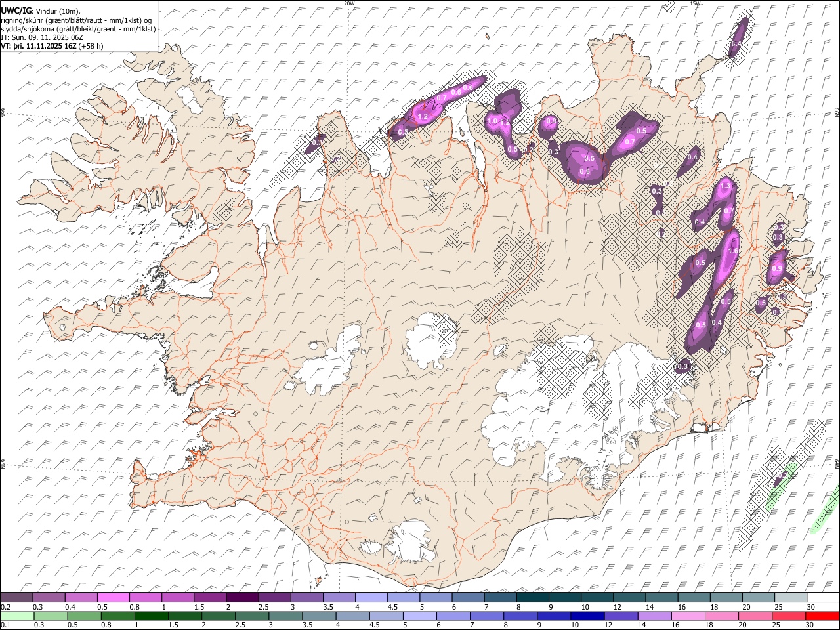The width and height of the screenshot is (840, 630).
Task: Select white upper swatch above 30
Action: [x=822, y=598]
